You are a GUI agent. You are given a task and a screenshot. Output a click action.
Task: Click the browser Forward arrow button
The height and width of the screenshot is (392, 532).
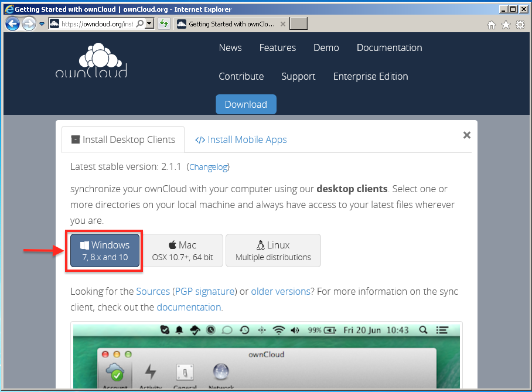coord(29,24)
